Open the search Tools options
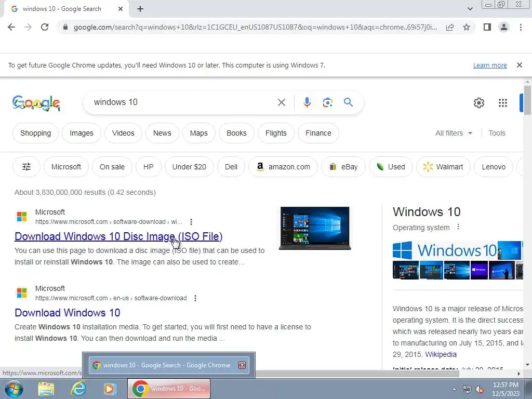The image size is (532, 399). pyautogui.click(x=497, y=133)
